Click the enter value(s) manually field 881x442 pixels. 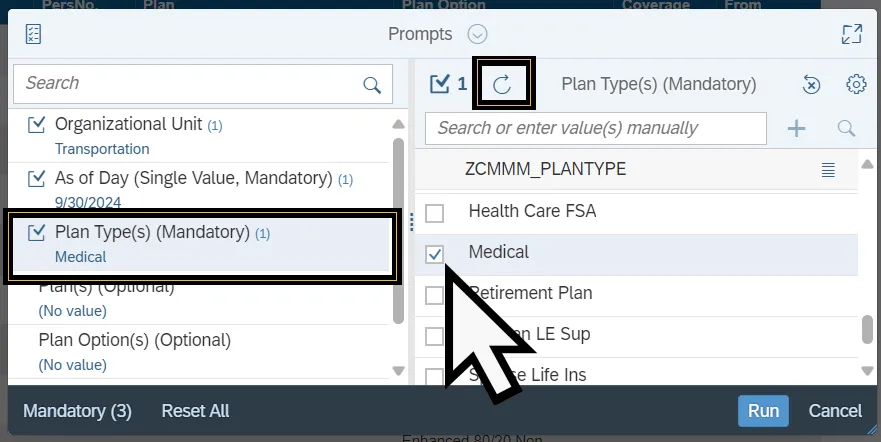[596, 128]
